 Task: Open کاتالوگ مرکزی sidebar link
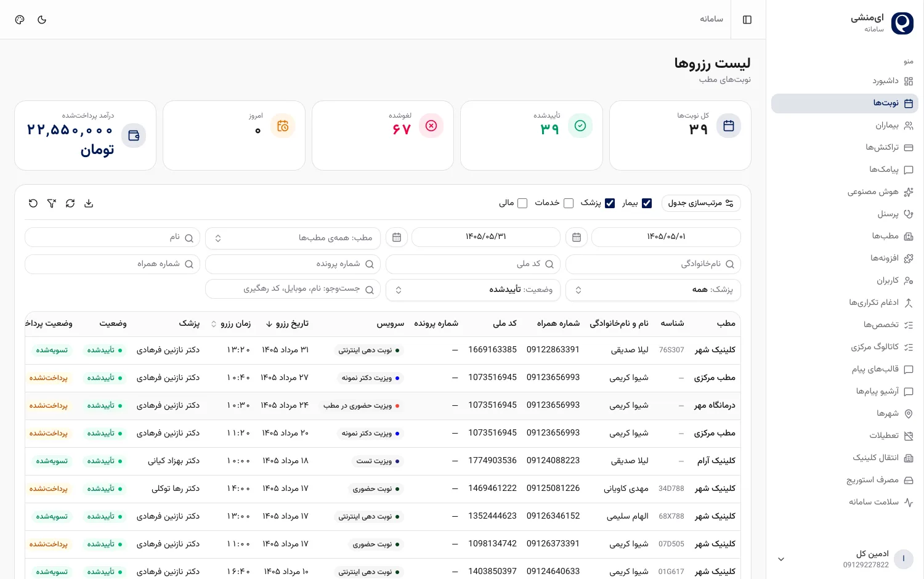(845, 347)
